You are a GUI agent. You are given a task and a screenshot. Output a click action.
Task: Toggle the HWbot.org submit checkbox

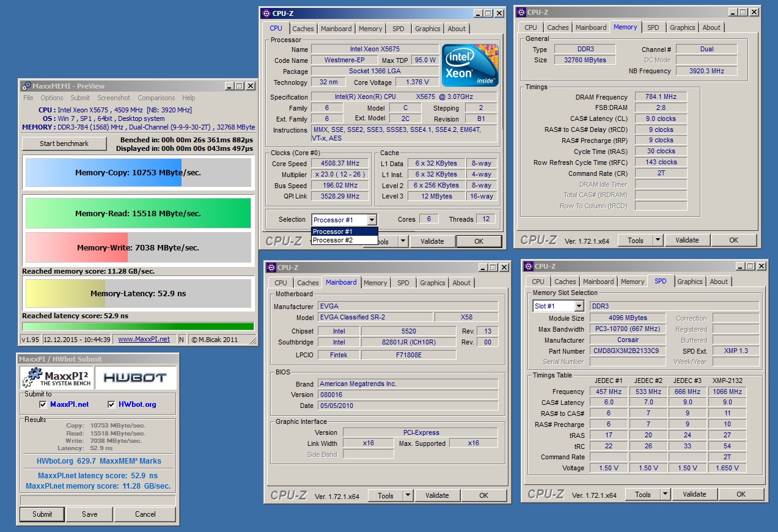click(111, 404)
